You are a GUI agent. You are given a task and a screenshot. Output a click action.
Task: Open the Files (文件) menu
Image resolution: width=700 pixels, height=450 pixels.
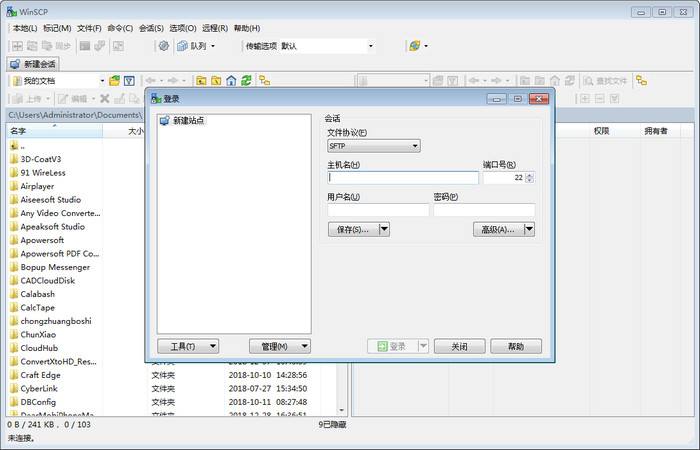pyautogui.click(x=89, y=28)
